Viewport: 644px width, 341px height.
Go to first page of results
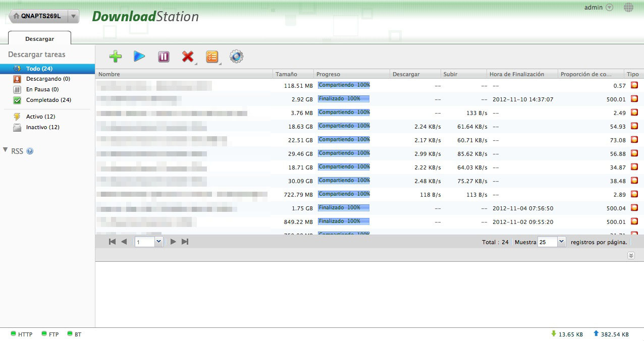[x=113, y=242]
